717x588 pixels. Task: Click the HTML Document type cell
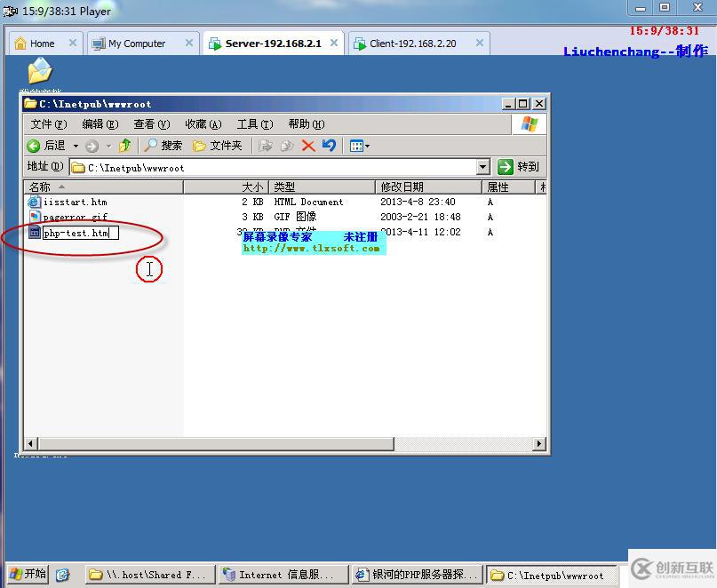click(x=308, y=202)
